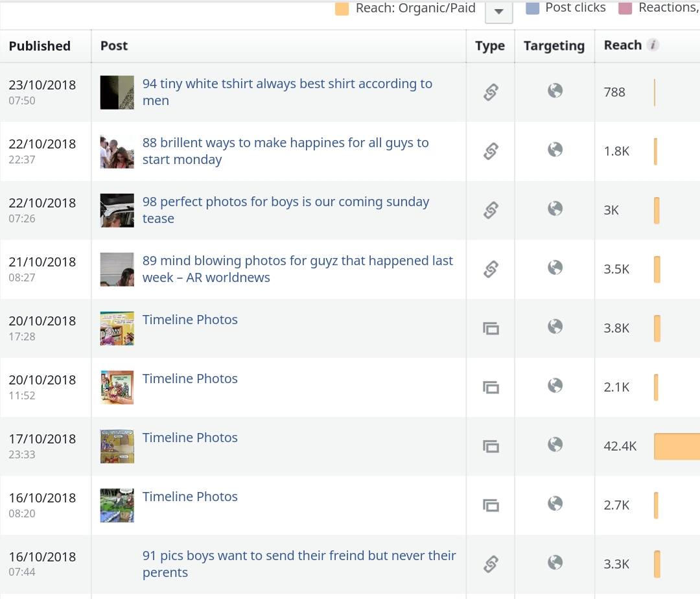This screenshot has height=599, width=700.
Task: Click photo type icon for 20/10/2018 17:28 post
Action: [x=491, y=328]
